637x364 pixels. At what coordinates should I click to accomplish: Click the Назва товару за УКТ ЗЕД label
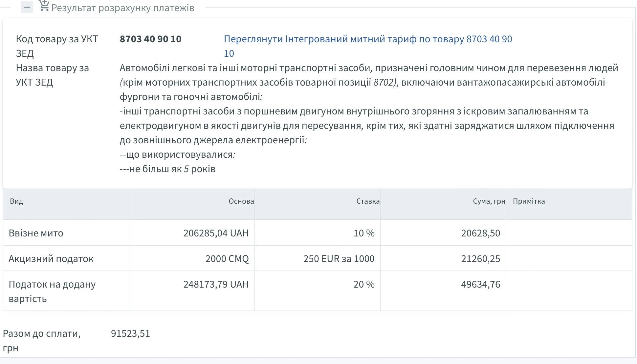click(x=52, y=75)
